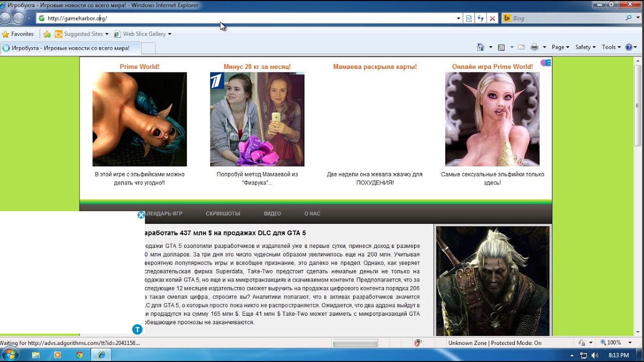Open the 'Попробуй метод Мамаевой' caption link
This screenshot has height=362, width=644.
click(x=257, y=178)
